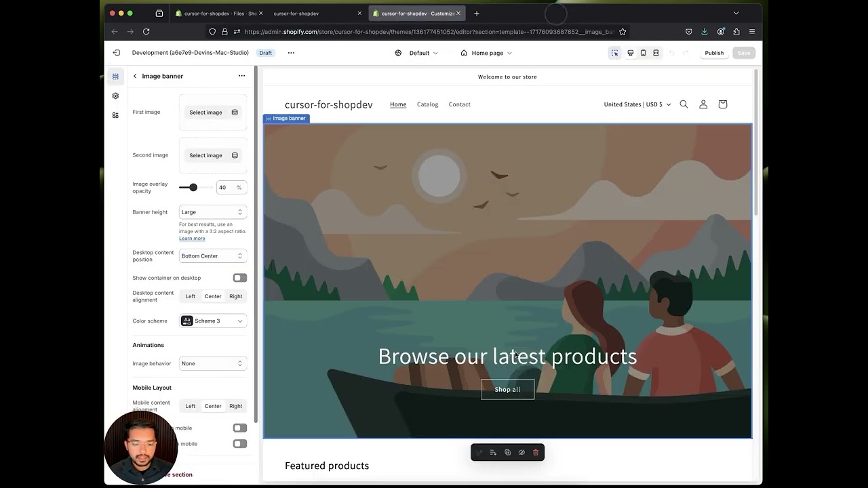Open the Sections sidebar icon
The image size is (868, 488).
pyautogui.click(x=115, y=77)
